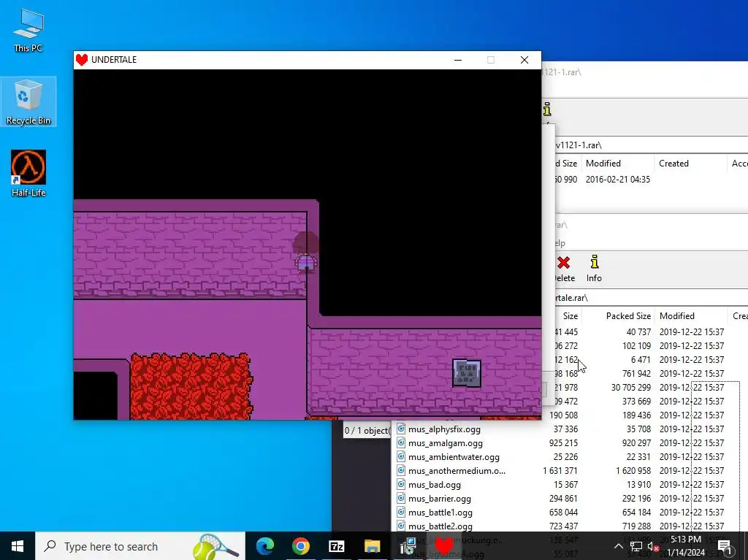Select the mus_bad.ogg file
Screen dimensions: 748x560
(x=435, y=485)
